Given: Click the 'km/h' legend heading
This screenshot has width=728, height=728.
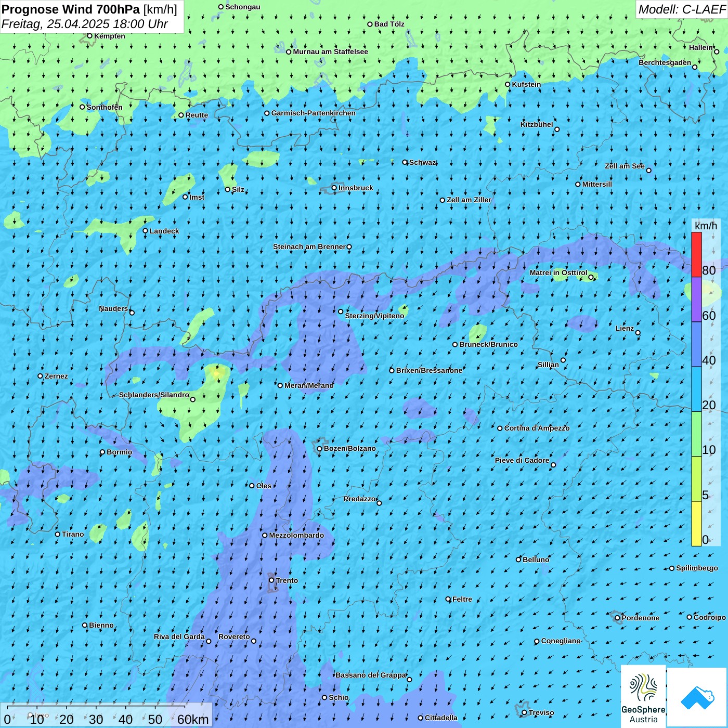Looking at the screenshot, I should [x=706, y=226].
